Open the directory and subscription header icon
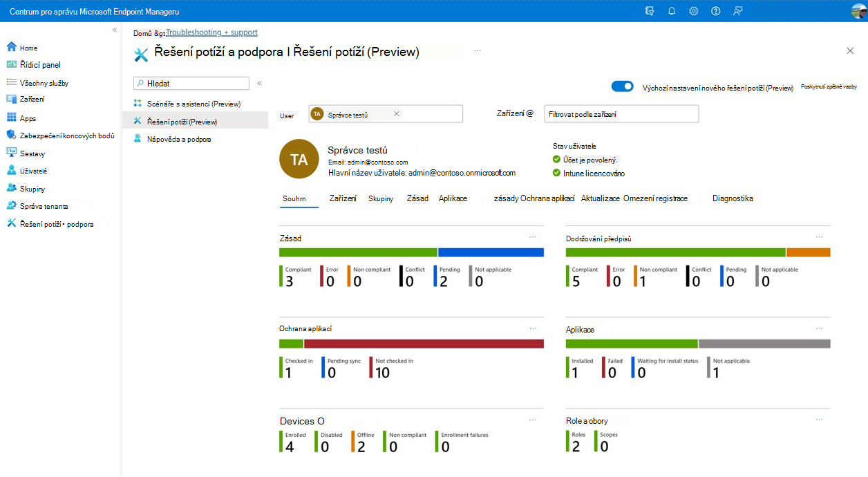The image size is (868, 477). pos(649,11)
